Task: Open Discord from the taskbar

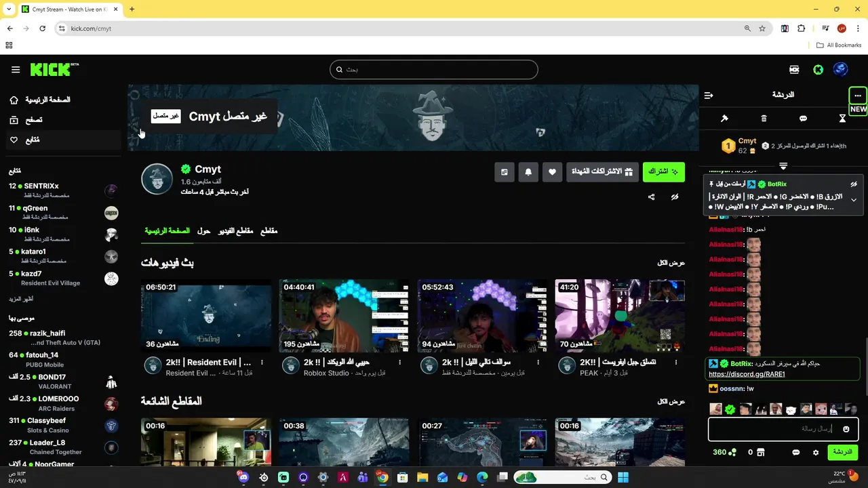Action: tap(243, 477)
